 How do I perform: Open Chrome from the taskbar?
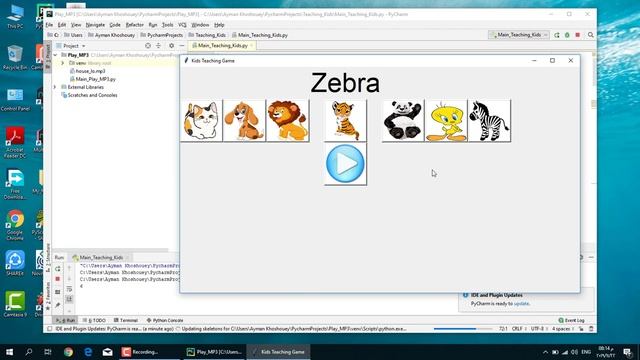click(68, 352)
